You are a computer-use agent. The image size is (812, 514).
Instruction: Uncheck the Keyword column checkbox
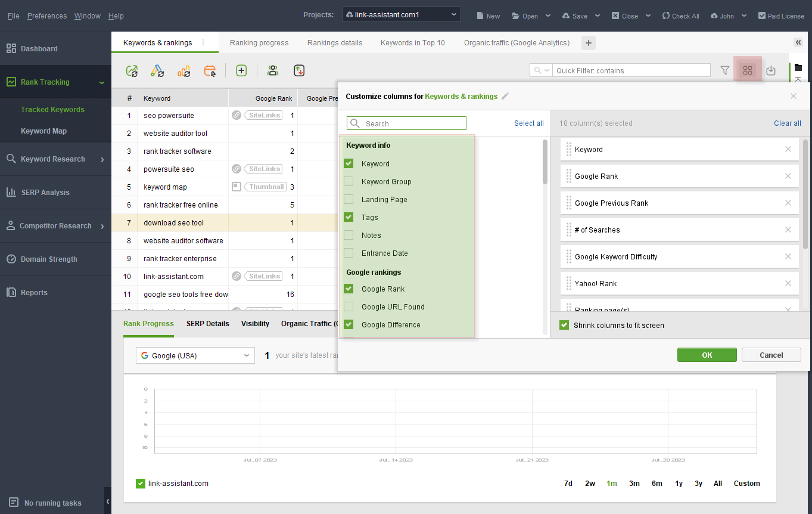(x=349, y=163)
